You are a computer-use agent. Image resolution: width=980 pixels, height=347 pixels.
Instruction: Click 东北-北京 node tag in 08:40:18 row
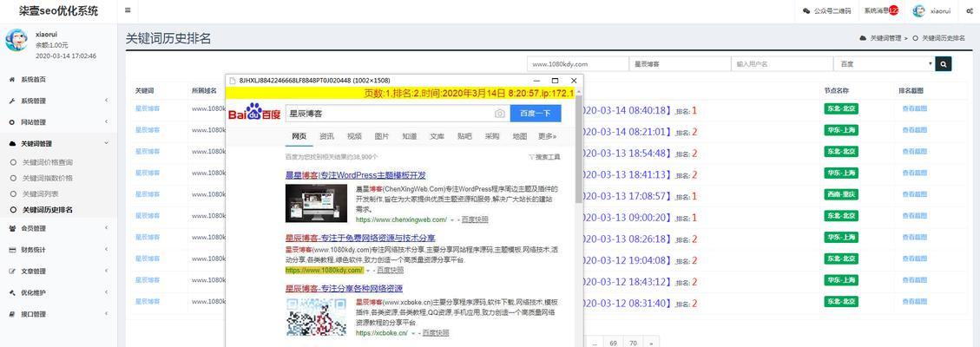(x=840, y=108)
